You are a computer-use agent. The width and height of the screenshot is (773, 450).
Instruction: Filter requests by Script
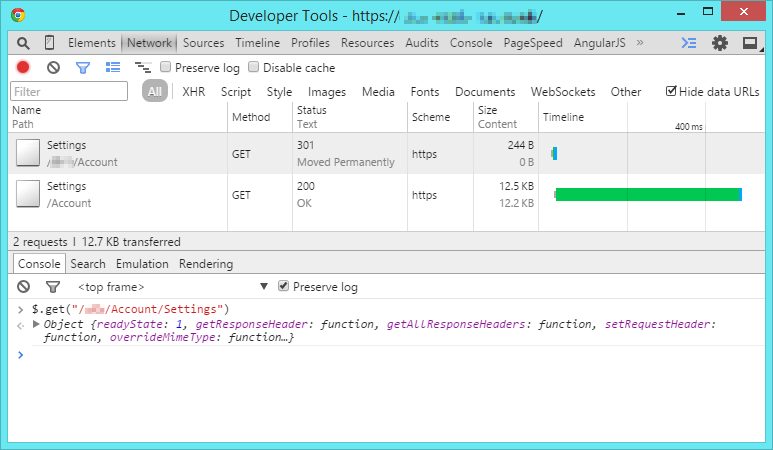click(x=236, y=92)
